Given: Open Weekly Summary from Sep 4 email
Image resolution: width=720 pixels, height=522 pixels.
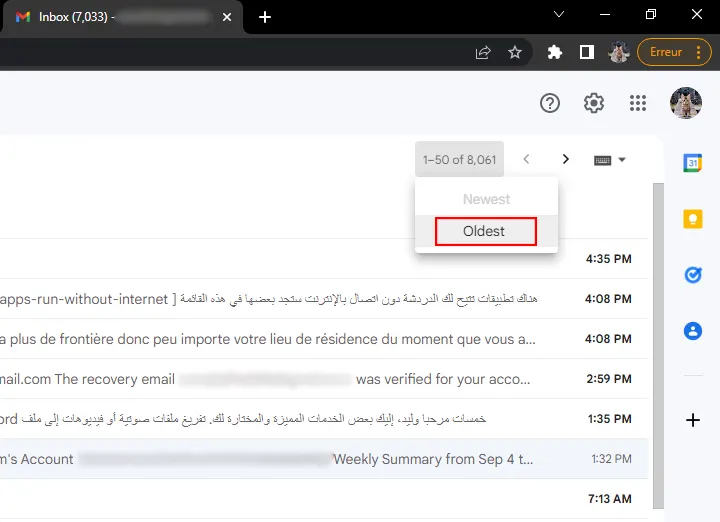Looking at the screenshot, I should 324,459.
